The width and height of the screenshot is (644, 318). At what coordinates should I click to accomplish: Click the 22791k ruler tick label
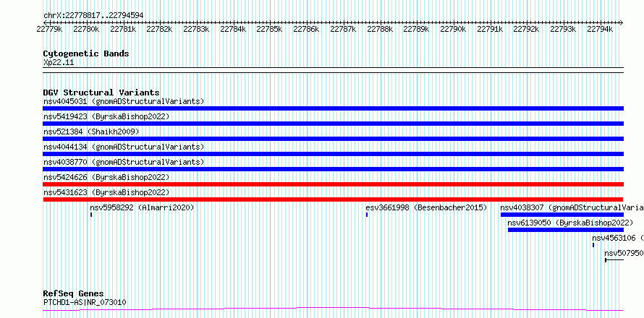[490, 29]
